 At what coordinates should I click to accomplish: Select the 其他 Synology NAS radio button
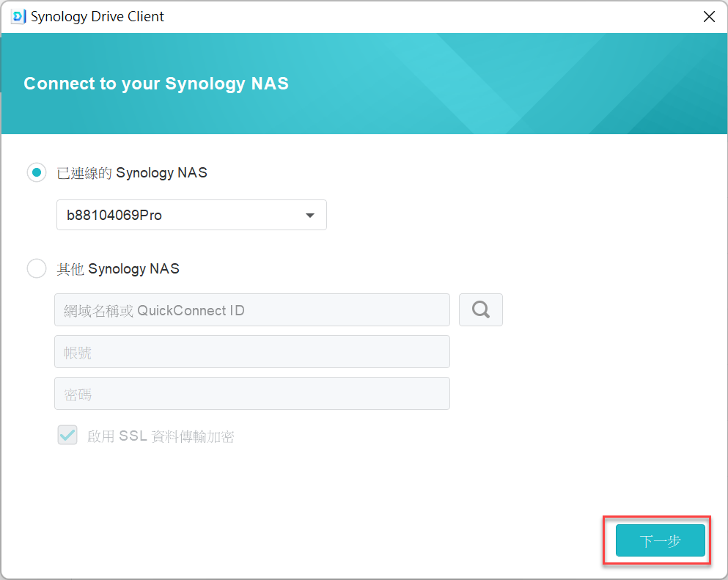pos(37,268)
